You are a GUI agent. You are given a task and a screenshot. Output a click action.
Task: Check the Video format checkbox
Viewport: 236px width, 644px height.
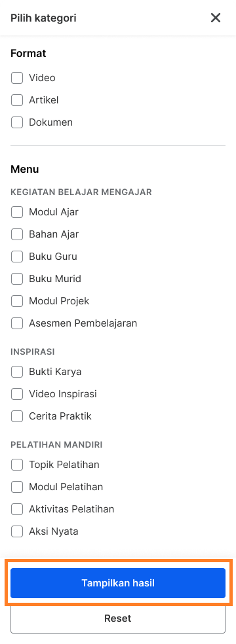17,78
